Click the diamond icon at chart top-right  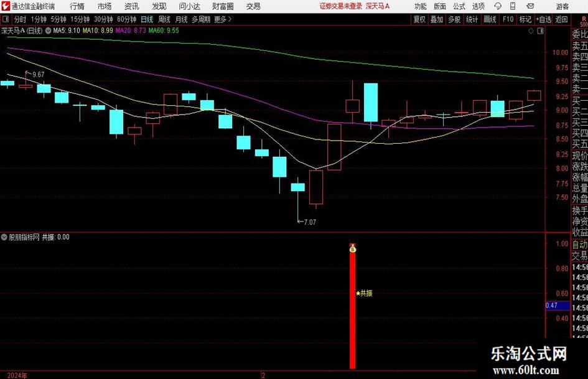pos(531,31)
